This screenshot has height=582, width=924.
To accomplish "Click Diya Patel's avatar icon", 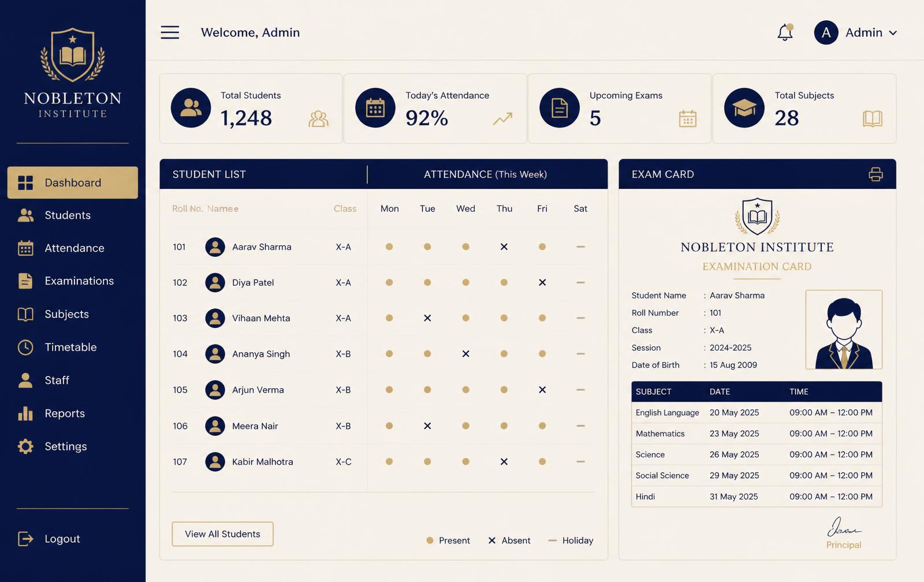I will (215, 283).
